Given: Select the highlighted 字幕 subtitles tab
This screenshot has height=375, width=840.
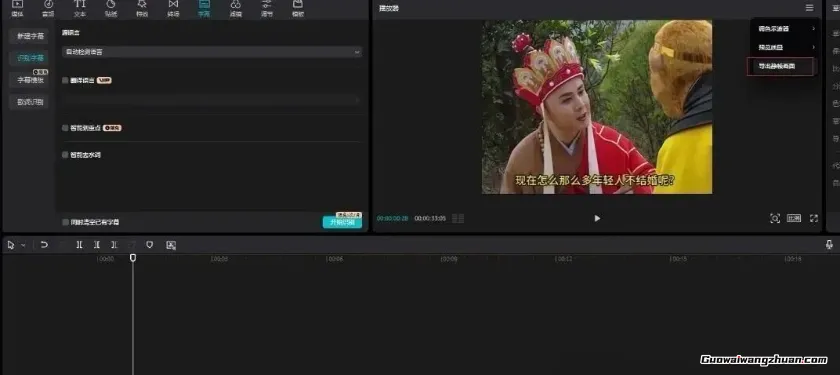Looking at the screenshot, I should [x=204, y=8].
